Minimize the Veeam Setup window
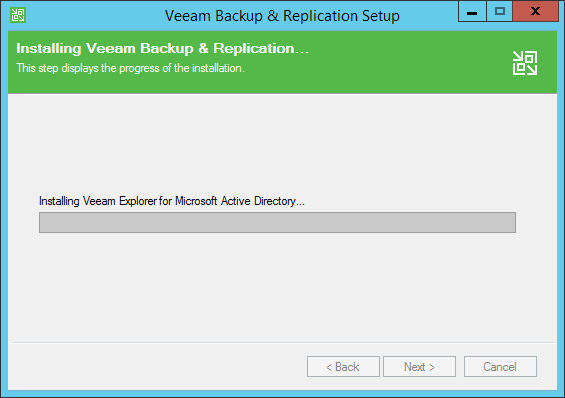 coord(472,12)
